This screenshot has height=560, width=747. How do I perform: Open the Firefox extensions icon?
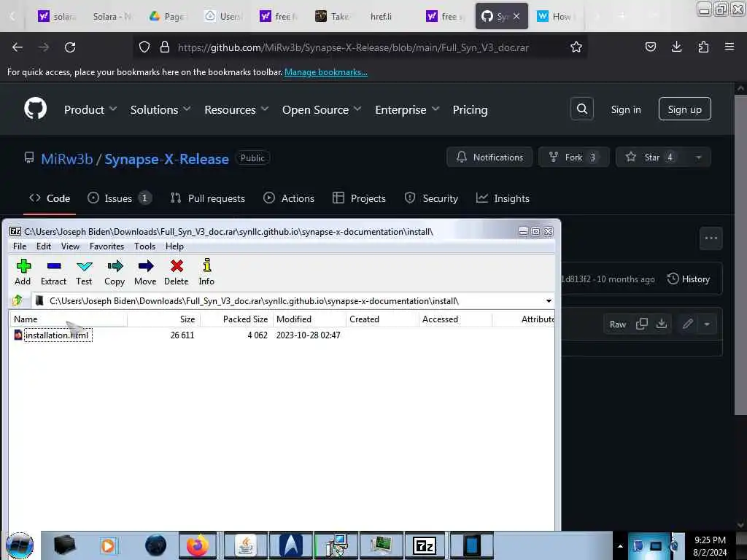point(703,47)
